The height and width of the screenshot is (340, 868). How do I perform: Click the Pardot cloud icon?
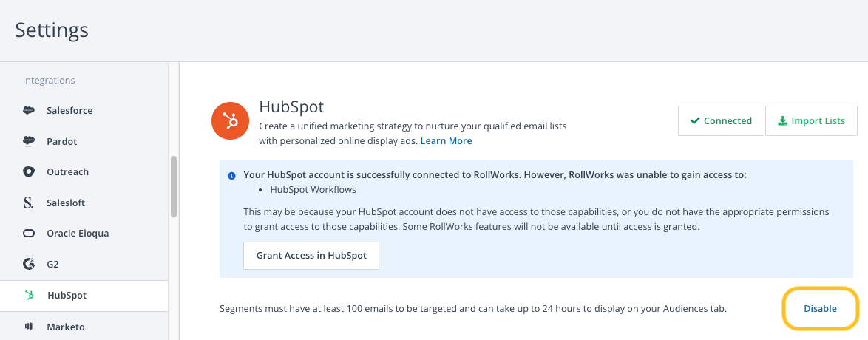[x=29, y=141]
